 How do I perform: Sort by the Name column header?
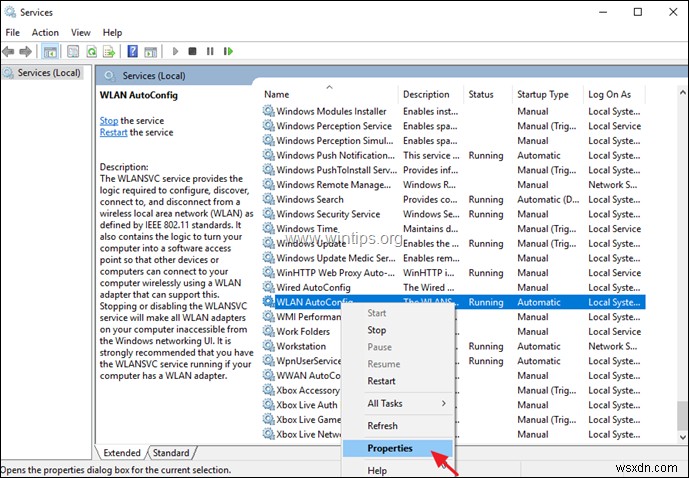(x=277, y=94)
